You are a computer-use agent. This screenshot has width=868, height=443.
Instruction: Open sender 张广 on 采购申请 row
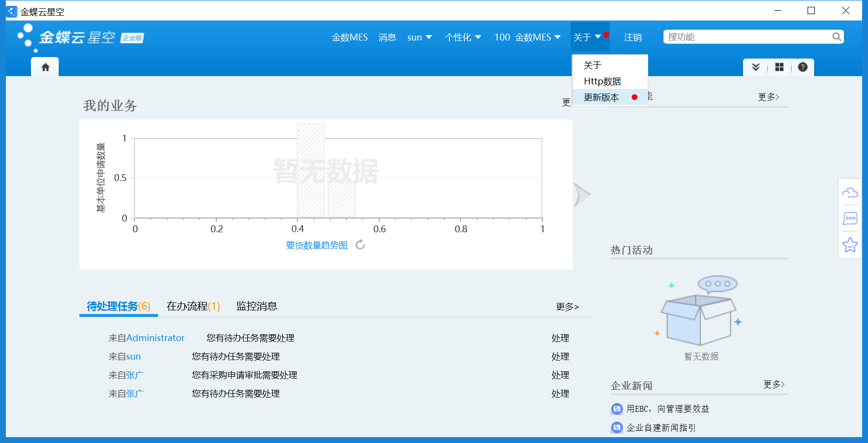pyautogui.click(x=135, y=375)
